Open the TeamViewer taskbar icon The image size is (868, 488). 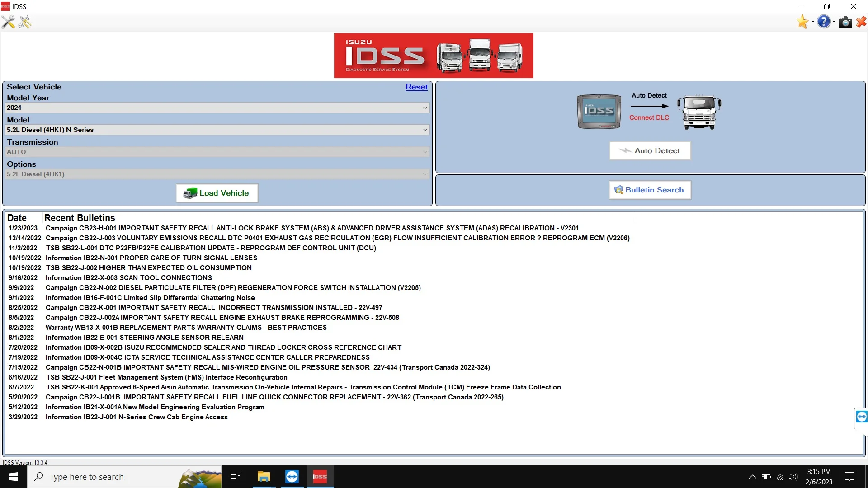click(x=292, y=476)
